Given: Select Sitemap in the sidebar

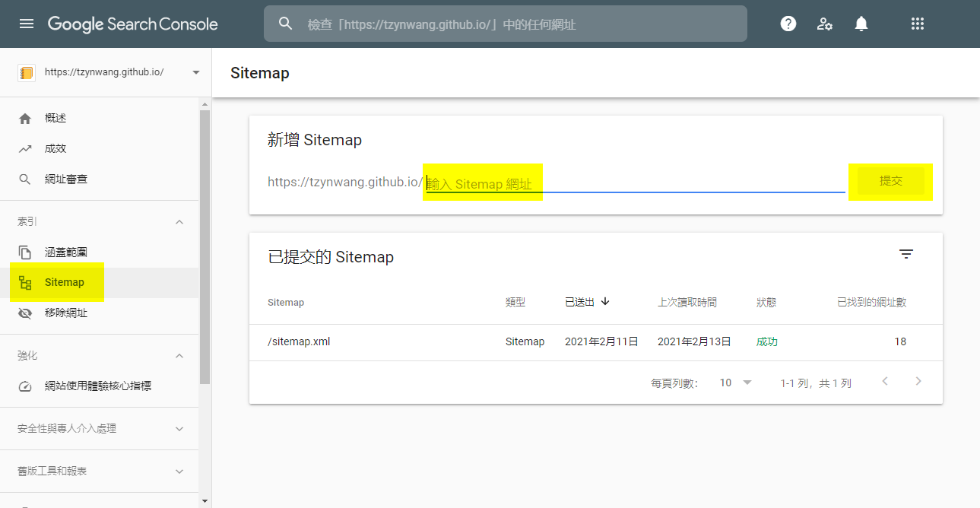Looking at the screenshot, I should coord(100,283).
